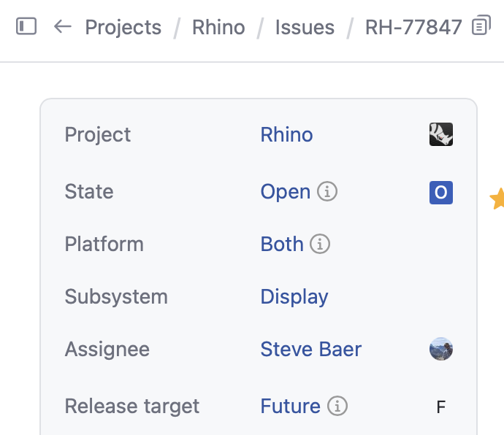Click Steve Baer's avatar picture
The image size is (504, 435).
click(x=441, y=349)
